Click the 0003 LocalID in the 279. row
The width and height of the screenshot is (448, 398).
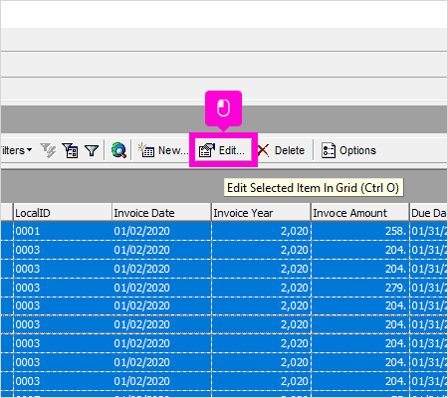63,288
